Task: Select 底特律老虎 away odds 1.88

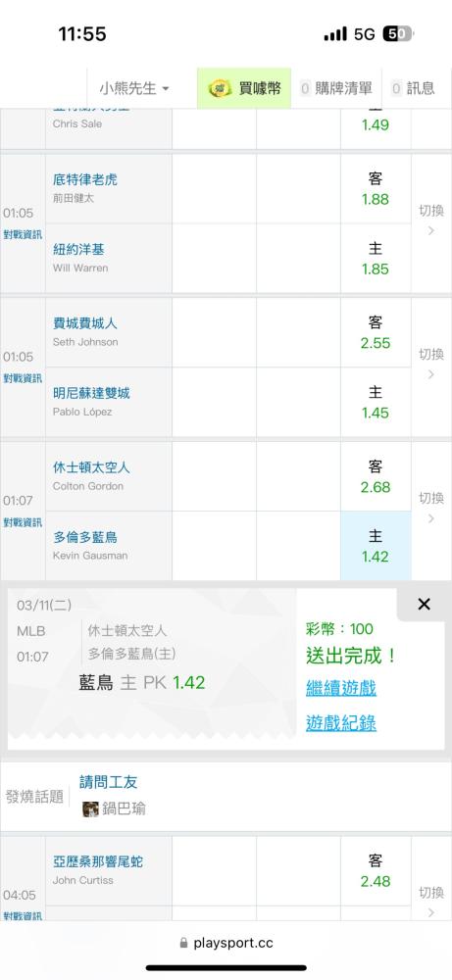Action: click(x=376, y=189)
